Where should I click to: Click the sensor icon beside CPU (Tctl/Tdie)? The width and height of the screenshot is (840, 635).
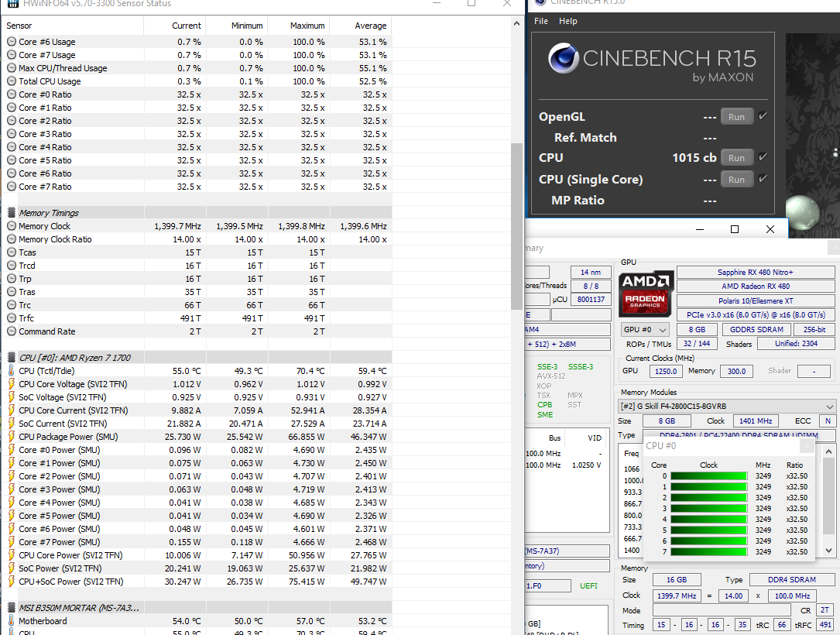pyautogui.click(x=11, y=370)
